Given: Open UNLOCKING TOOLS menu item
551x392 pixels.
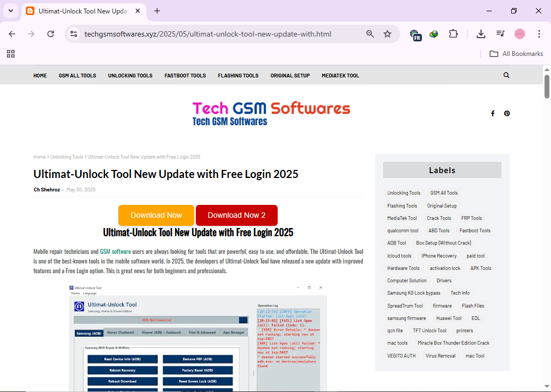Looking at the screenshot, I should [x=130, y=75].
